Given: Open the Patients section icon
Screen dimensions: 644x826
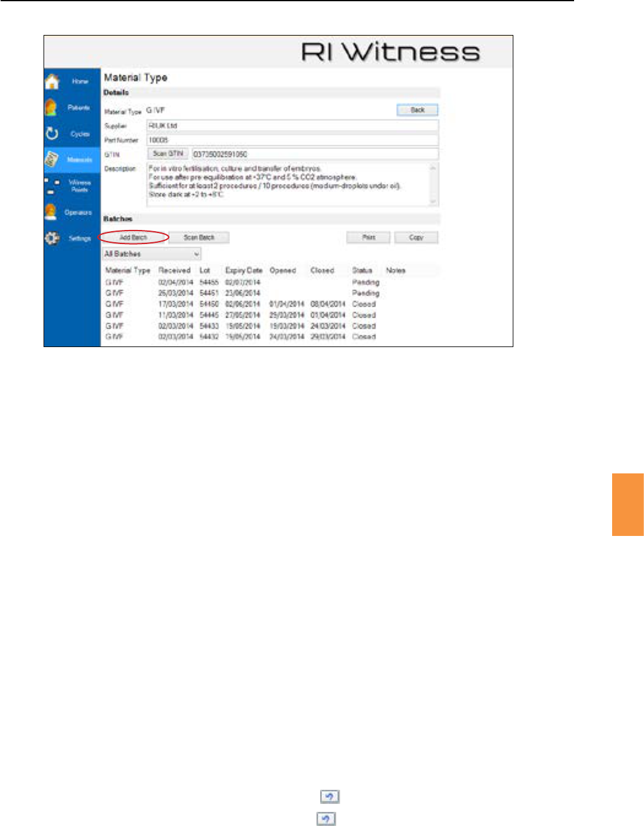Looking at the screenshot, I should [x=51, y=108].
